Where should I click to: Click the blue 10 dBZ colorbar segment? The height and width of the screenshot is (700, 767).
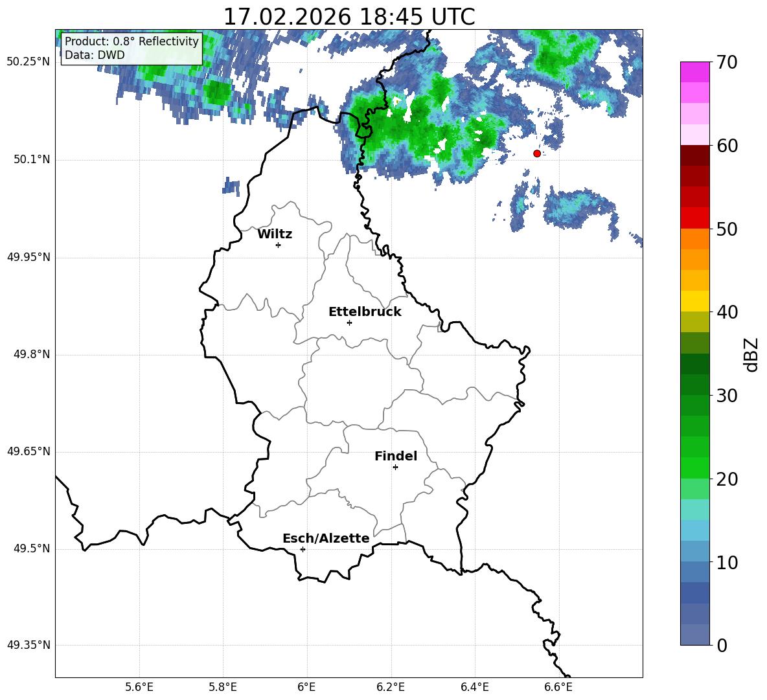[694, 552]
